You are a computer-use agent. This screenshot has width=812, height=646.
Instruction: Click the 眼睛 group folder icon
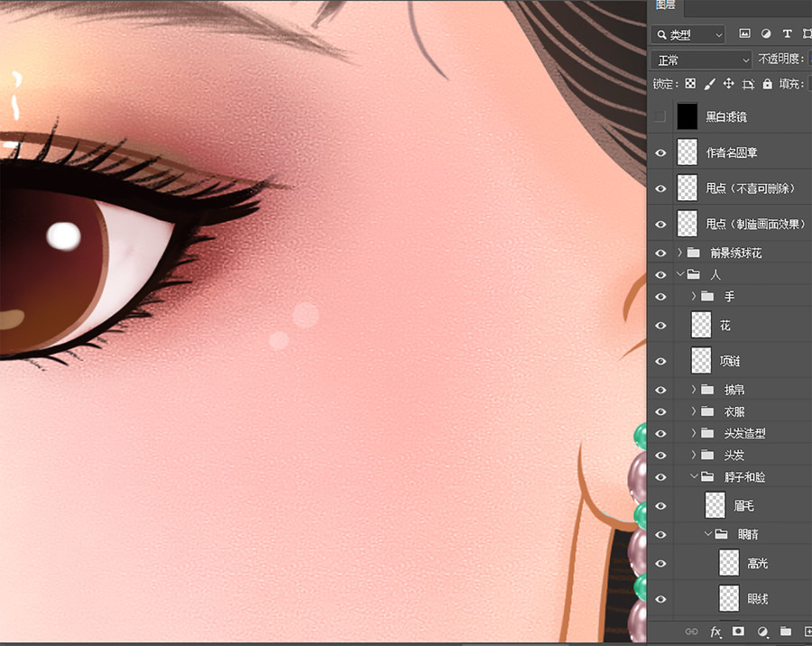pos(722,533)
